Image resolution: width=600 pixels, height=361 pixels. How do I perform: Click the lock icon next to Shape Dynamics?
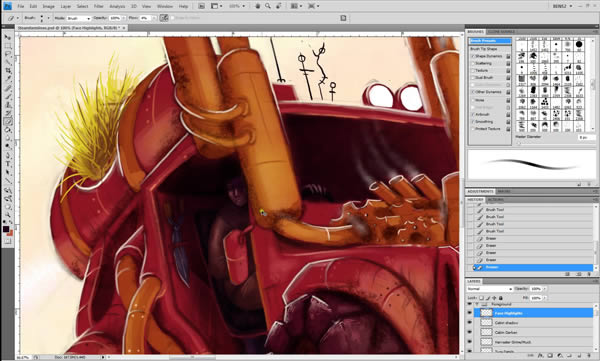[x=508, y=56]
